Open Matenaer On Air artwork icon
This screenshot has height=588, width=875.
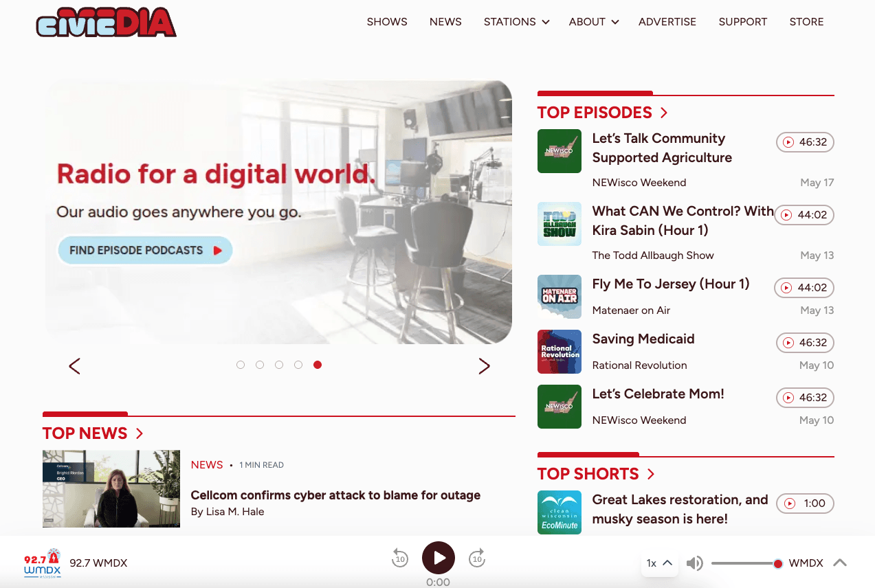click(x=560, y=297)
